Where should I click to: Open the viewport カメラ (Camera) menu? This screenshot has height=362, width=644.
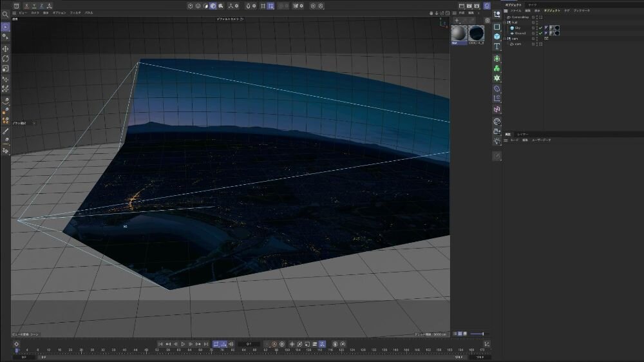point(35,13)
